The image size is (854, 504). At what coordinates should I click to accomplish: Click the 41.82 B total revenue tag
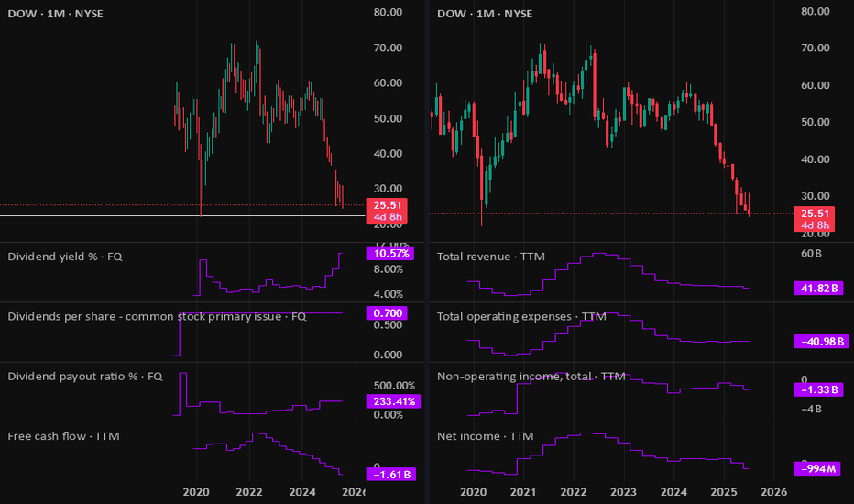click(x=818, y=289)
